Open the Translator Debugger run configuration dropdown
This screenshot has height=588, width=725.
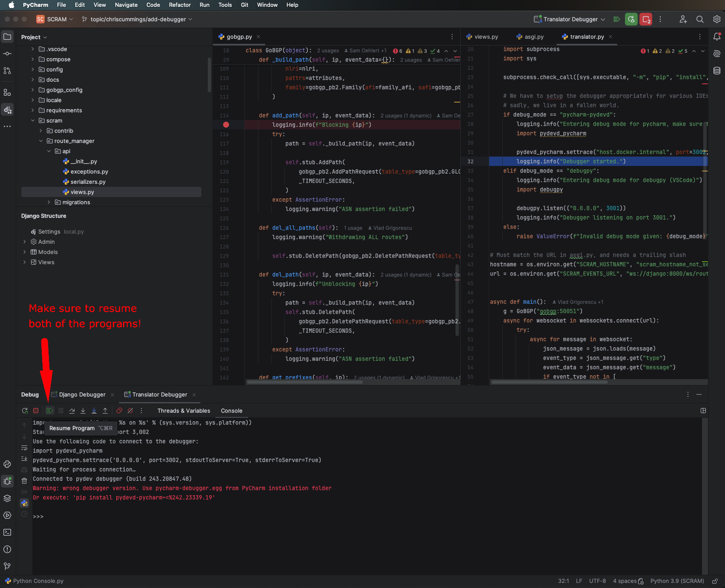(570, 19)
